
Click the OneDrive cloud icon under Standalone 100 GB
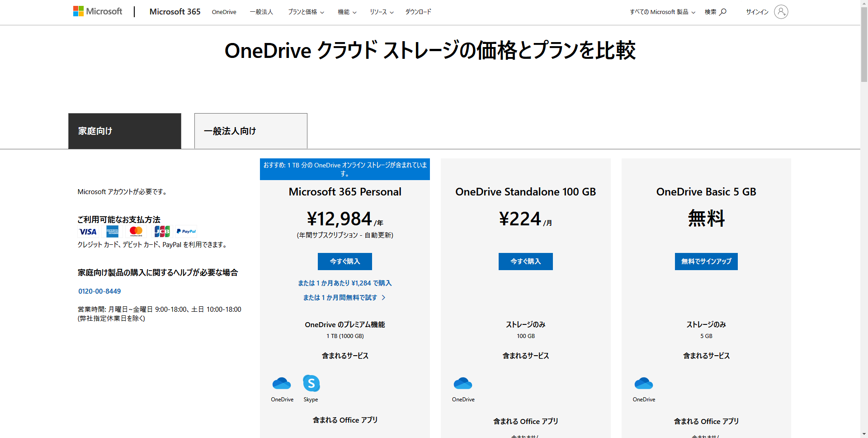[463, 384]
